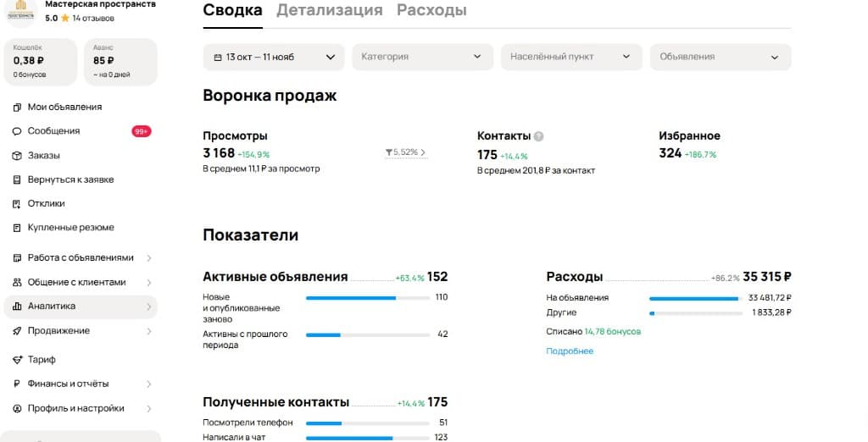The width and height of the screenshot is (868, 442).
Task: Expand Работа с объявлениями submenu chevron
Action: click(x=149, y=257)
